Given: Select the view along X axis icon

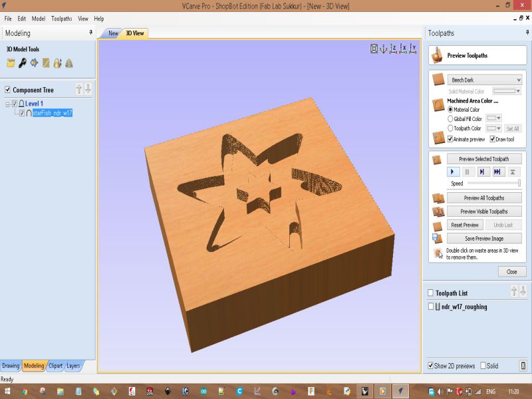Looking at the screenshot, I should (x=403, y=49).
